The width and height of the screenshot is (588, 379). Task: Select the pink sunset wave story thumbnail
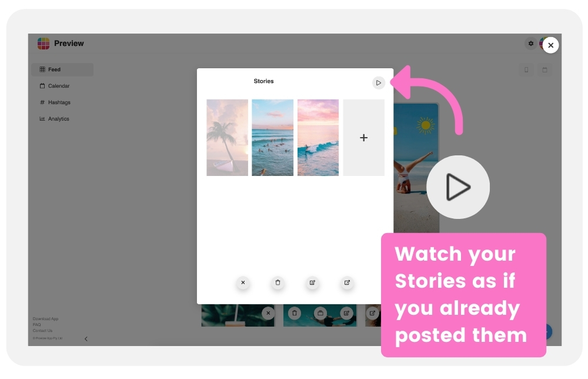[318, 138]
